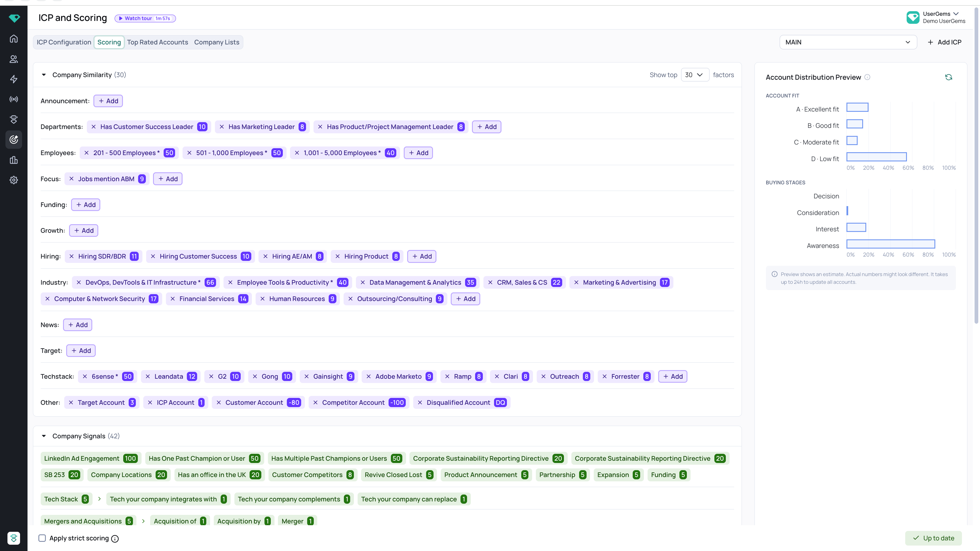The width and height of the screenshot is (980, 551).
Task: Switch to Top Rated Accounts tab
Action: (158, 42)
